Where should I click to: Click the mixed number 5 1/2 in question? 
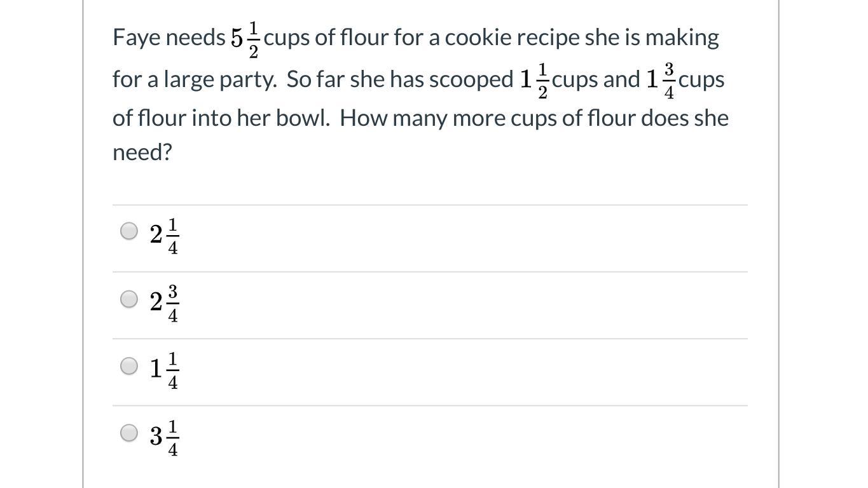click(x=245, y=39)
